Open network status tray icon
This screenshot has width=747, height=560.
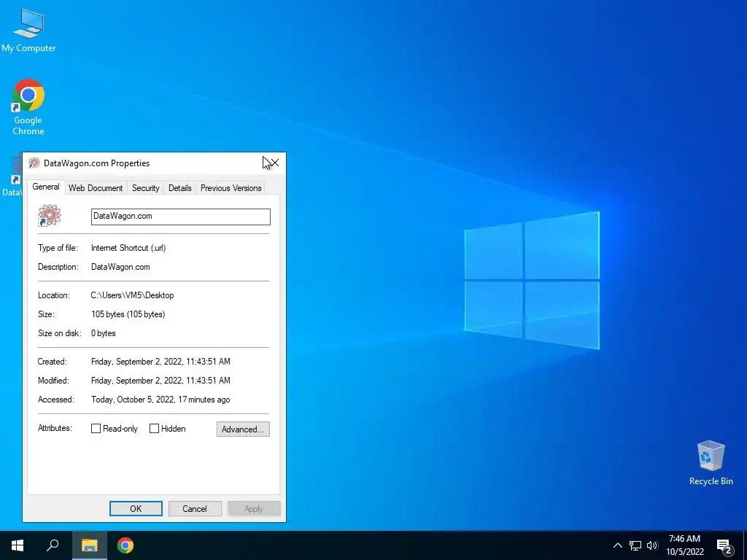pyautogui.click(x=635, y=545)
